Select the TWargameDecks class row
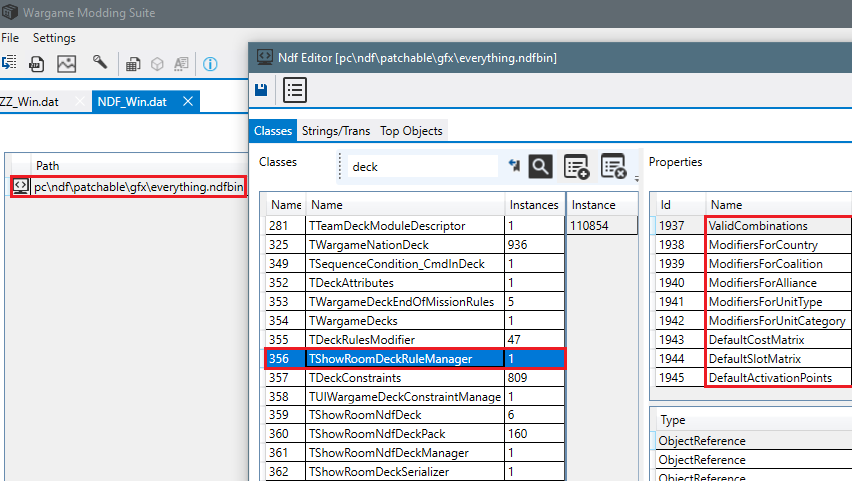 pos(415,321)
